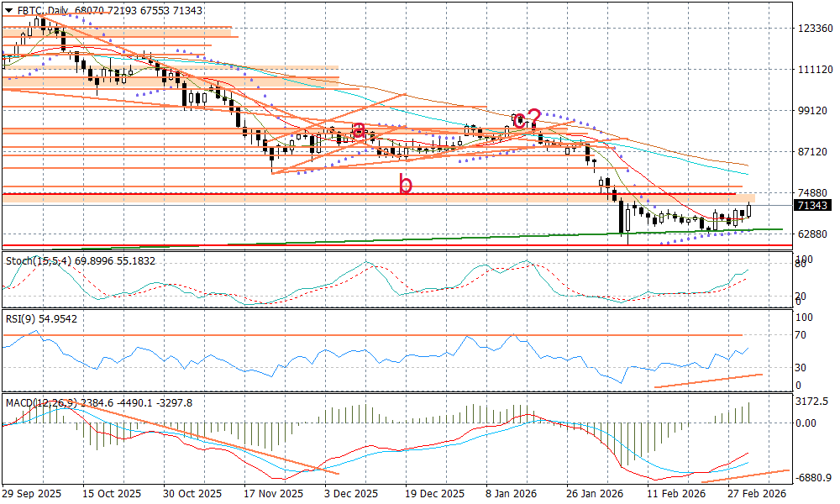This screenshot has width=840, height=504.
Task: Click the MACD(12,26,9) indicator label
Action: pos(40,403)
